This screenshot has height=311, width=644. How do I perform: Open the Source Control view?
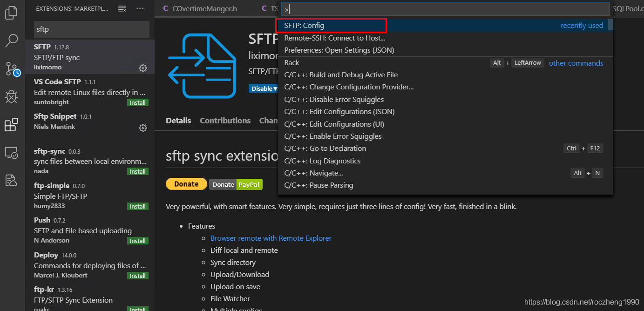[13, 69]
